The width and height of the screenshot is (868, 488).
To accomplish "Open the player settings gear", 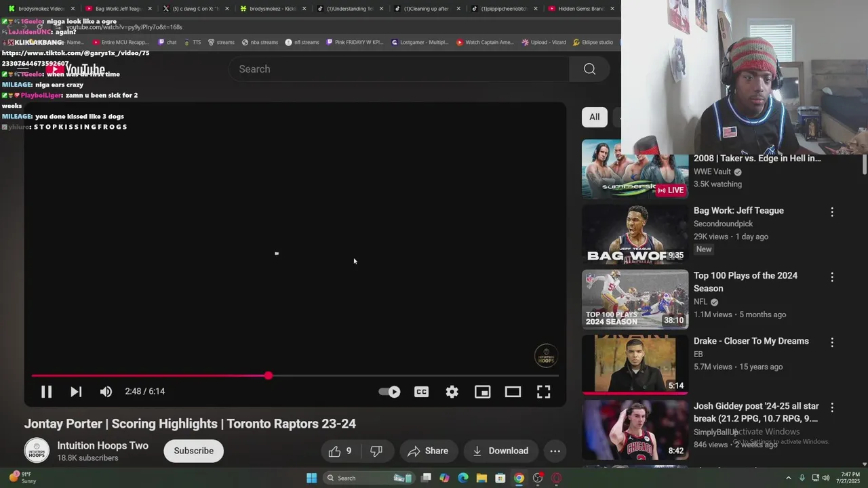I will tap(452, 392).
